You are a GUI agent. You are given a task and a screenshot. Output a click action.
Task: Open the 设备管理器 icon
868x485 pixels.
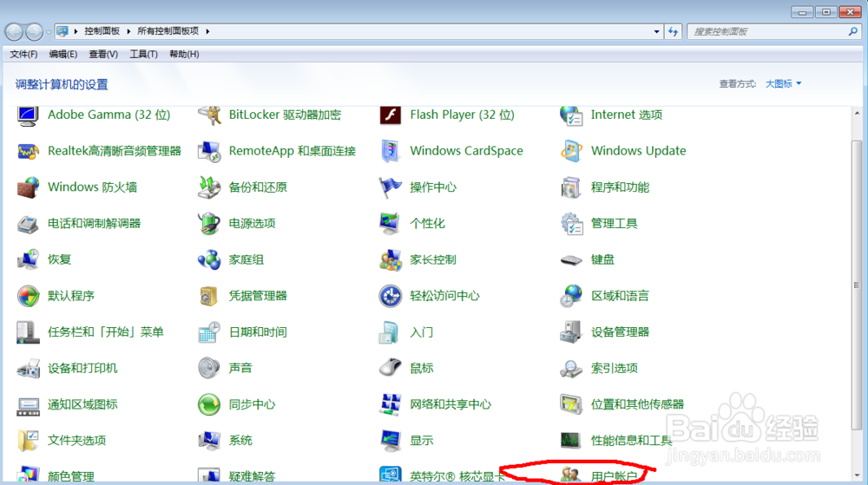pyautogui.click(x=571, y=331)
